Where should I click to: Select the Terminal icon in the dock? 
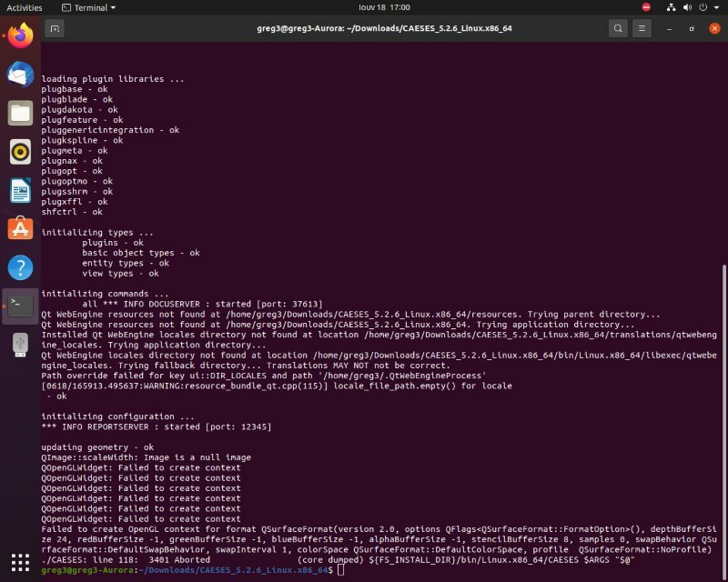point(20,306)
